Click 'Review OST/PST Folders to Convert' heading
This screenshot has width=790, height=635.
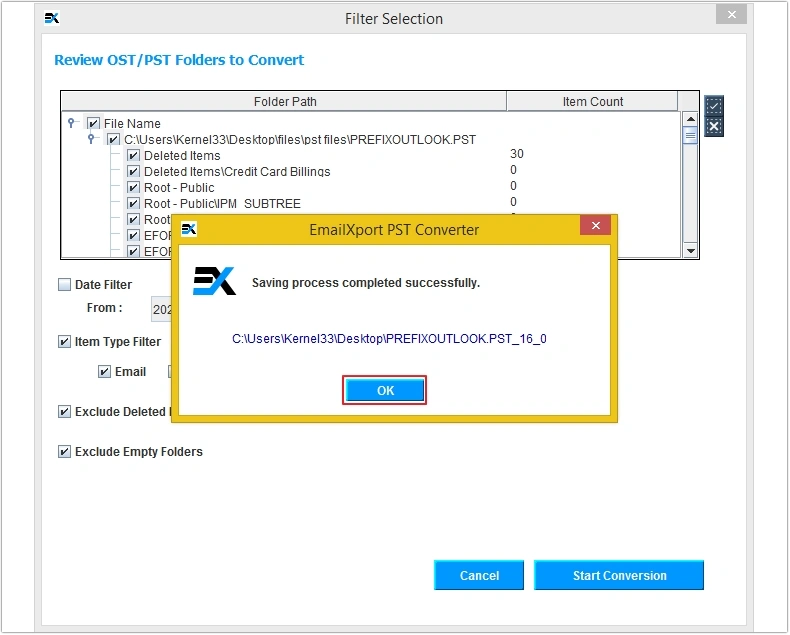point(179,60)
